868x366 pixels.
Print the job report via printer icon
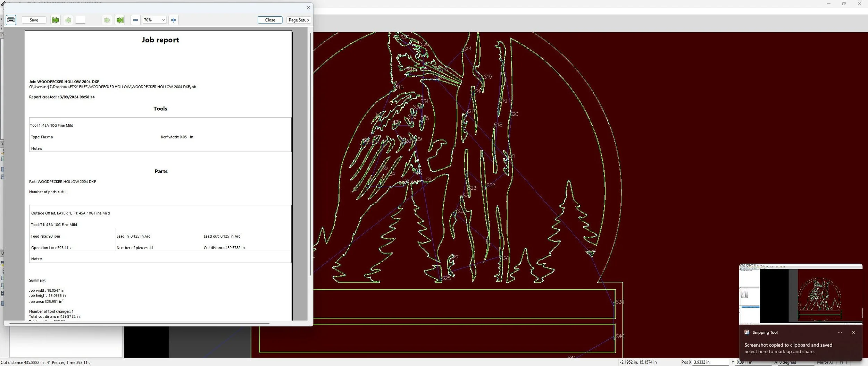point(11,20)
